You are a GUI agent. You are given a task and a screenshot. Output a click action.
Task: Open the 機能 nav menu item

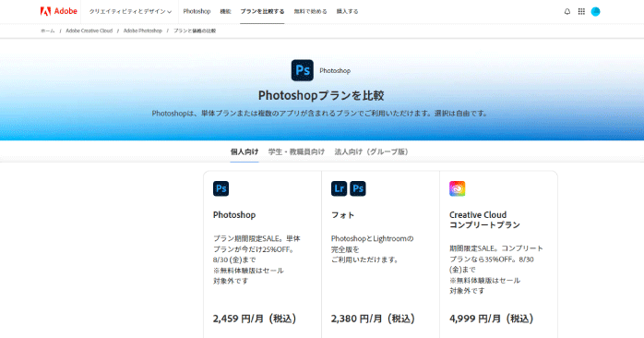(x=225, y=11)
